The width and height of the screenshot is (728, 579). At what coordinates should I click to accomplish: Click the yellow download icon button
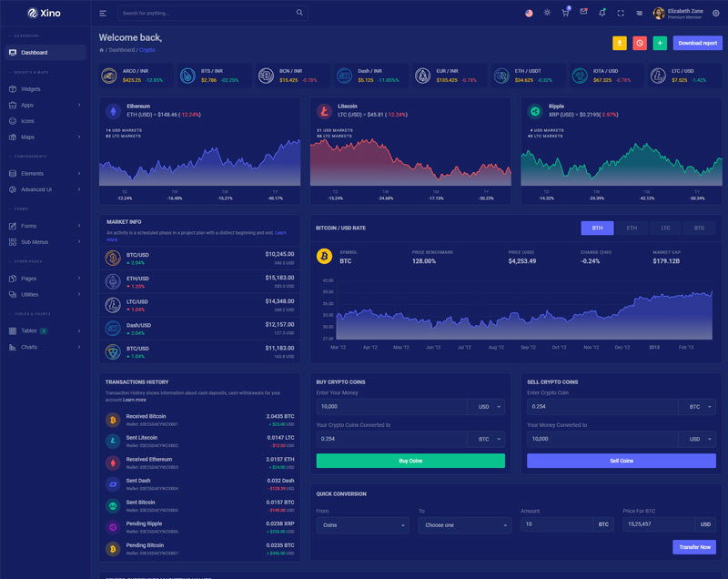[x=619, y=43]
